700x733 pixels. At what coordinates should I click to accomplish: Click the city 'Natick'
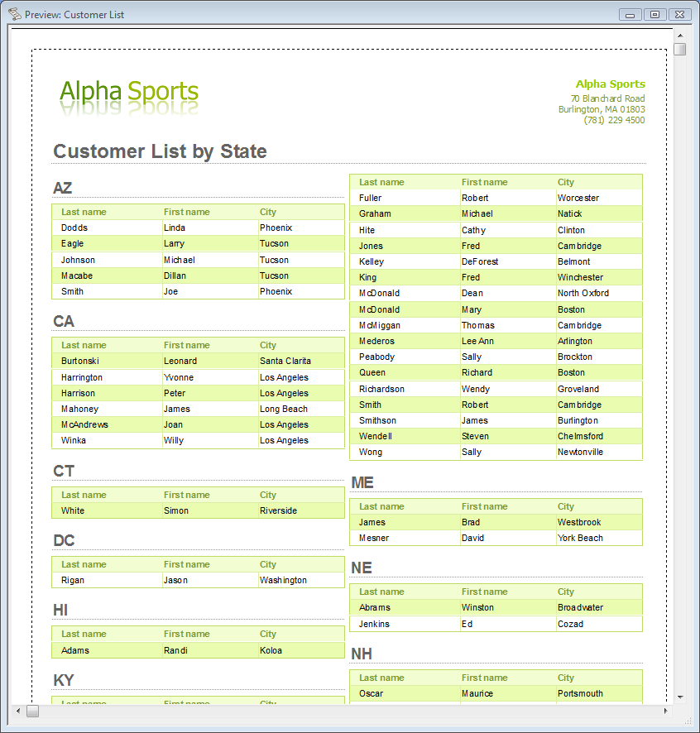569,213
